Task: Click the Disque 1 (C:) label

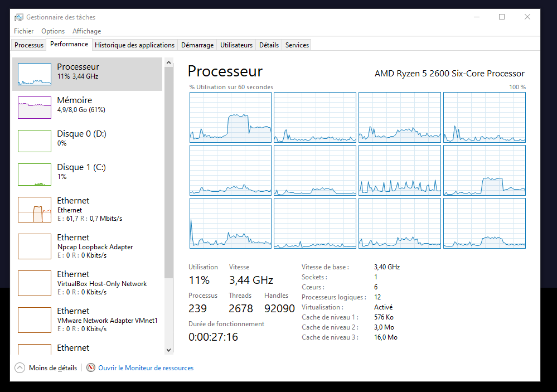Action: (x=81, y=167)
